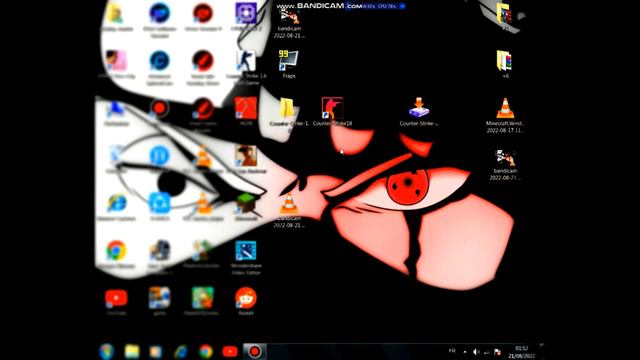Show hidden system tray icons
This screenshot has width=640, height=360.
pos(465,351)
